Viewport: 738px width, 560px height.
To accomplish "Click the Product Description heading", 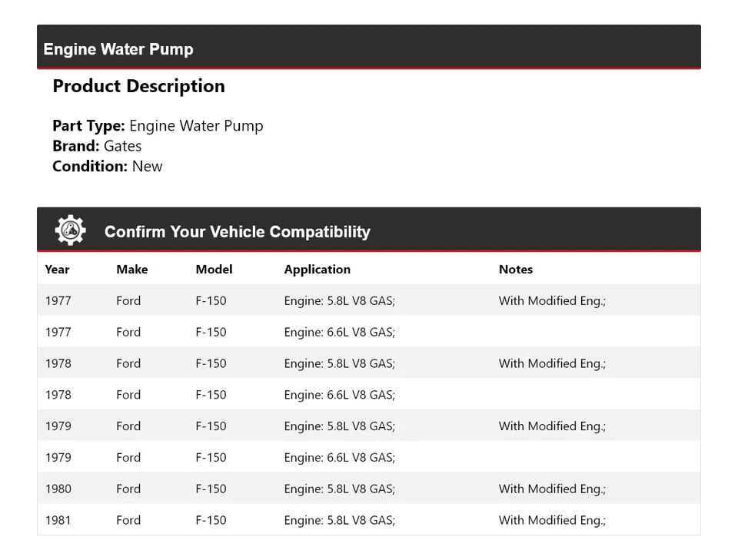I will 138,86.
